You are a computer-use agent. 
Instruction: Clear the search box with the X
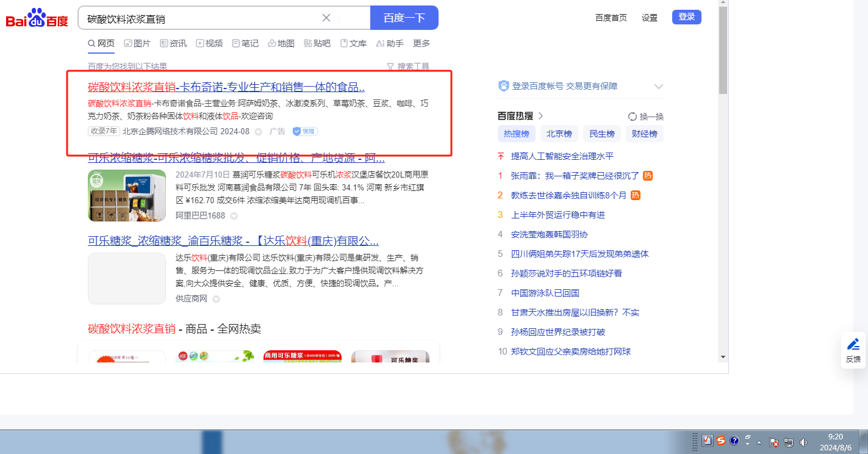click(x=326, y=18)
